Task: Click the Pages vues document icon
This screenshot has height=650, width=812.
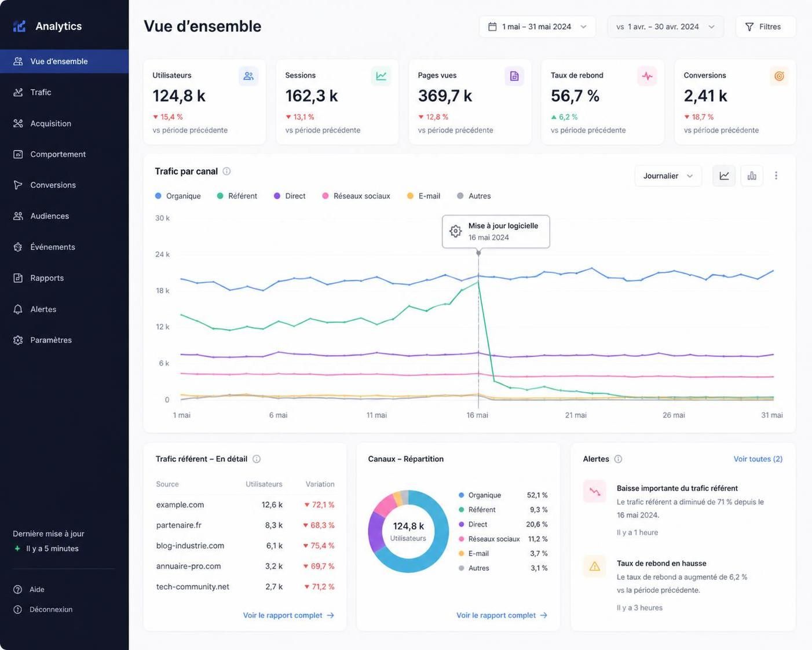Action: click(x=514, y=76)
